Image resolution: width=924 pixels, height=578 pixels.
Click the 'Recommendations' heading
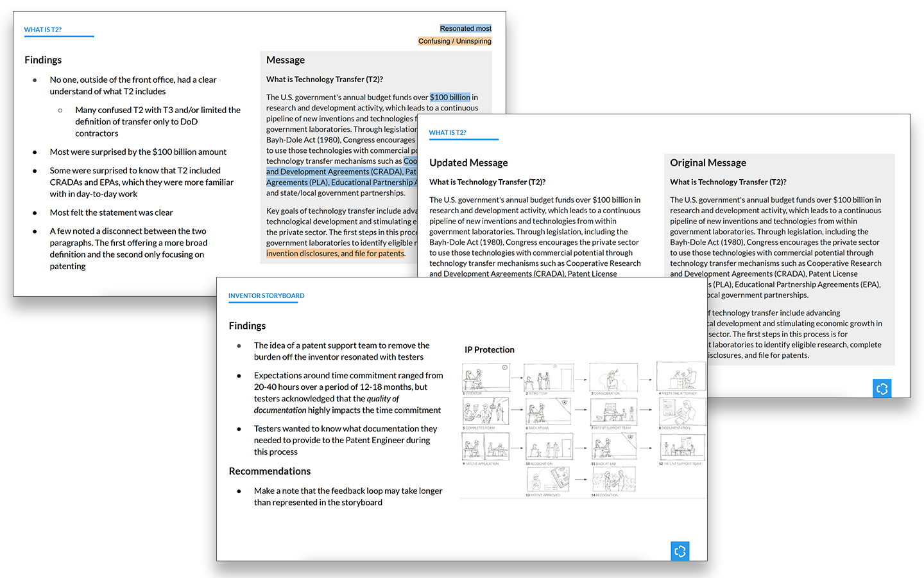(x=269, y=471)
